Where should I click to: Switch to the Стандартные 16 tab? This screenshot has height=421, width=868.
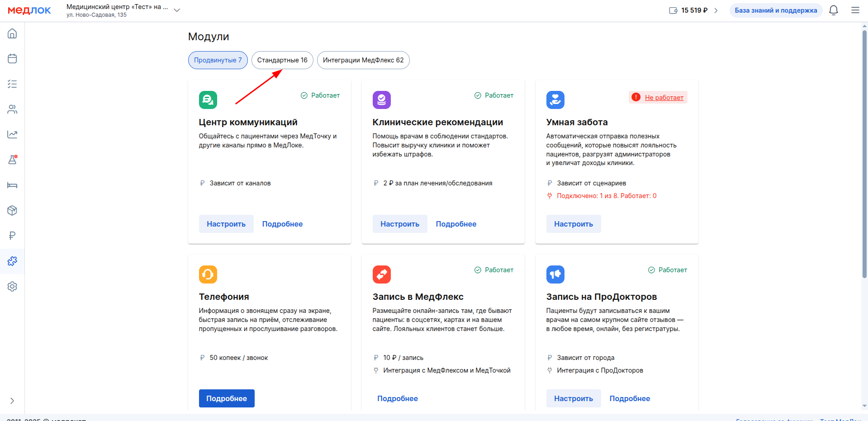tap(282, 60)
